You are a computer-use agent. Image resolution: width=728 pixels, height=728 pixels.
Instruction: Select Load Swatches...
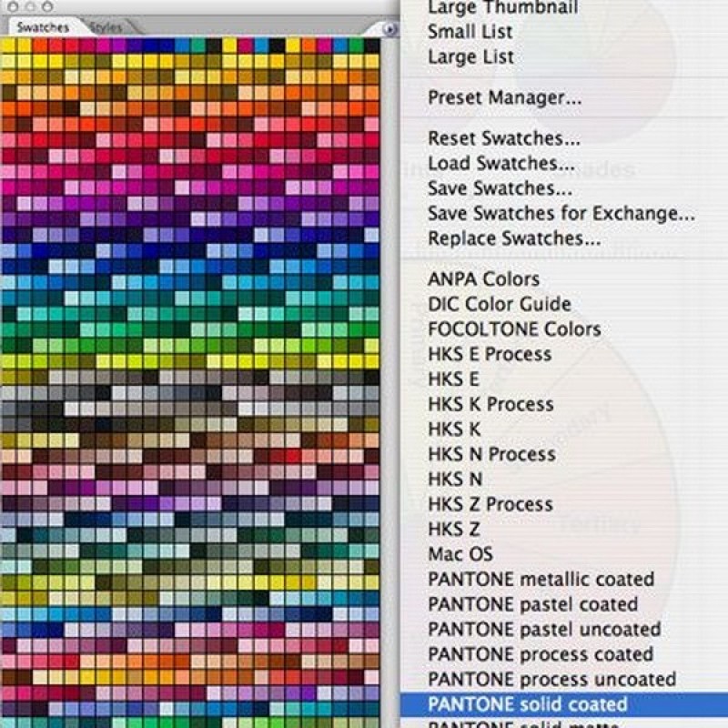[x=501, y=164]
